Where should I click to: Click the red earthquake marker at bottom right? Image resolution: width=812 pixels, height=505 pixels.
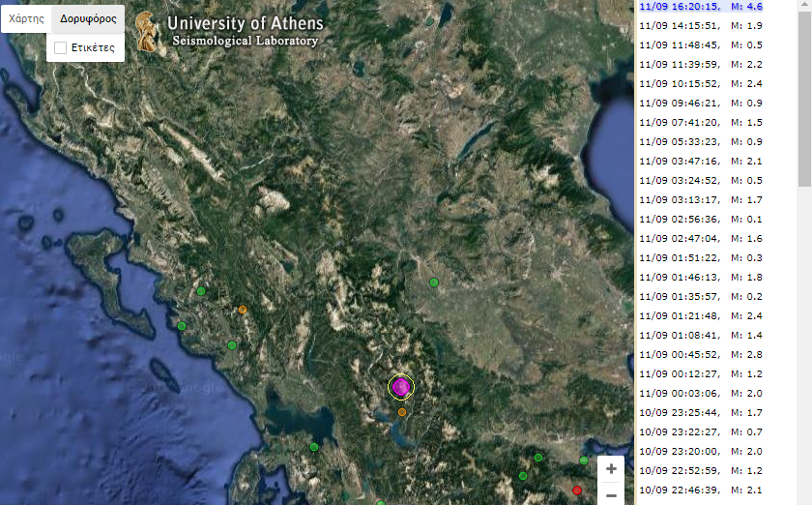pyautogui.click(x=577, y=490)
